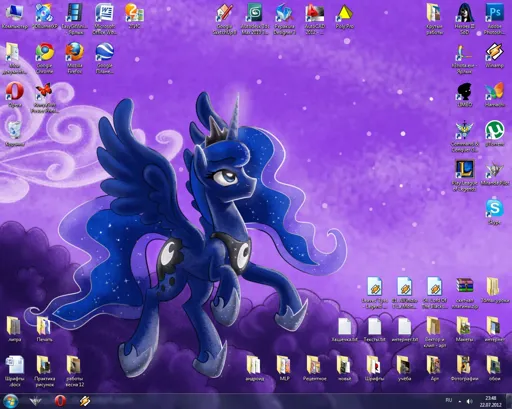
Task: Show hidden system tray icons arrow
Action: coord(460,401)
